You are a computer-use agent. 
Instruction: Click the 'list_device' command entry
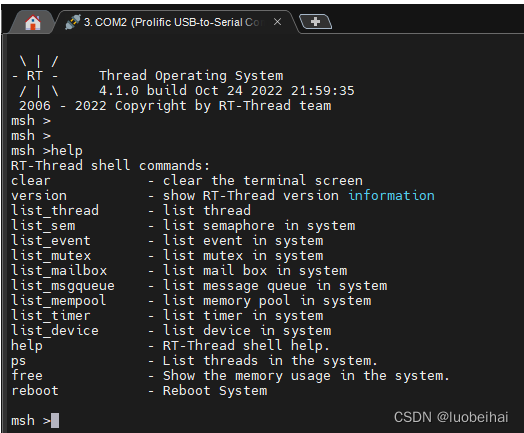[171, 330]
